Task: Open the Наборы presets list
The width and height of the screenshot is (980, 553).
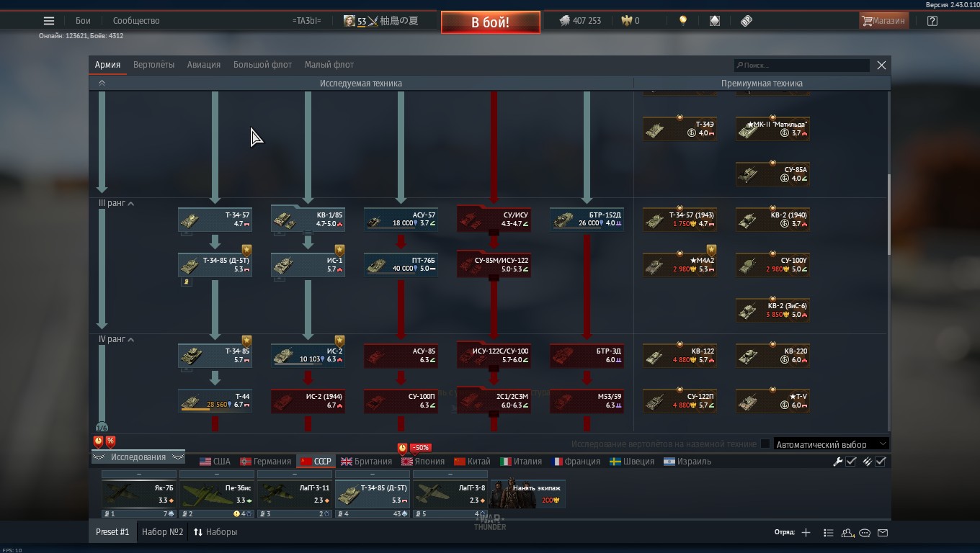Action: 215,532
